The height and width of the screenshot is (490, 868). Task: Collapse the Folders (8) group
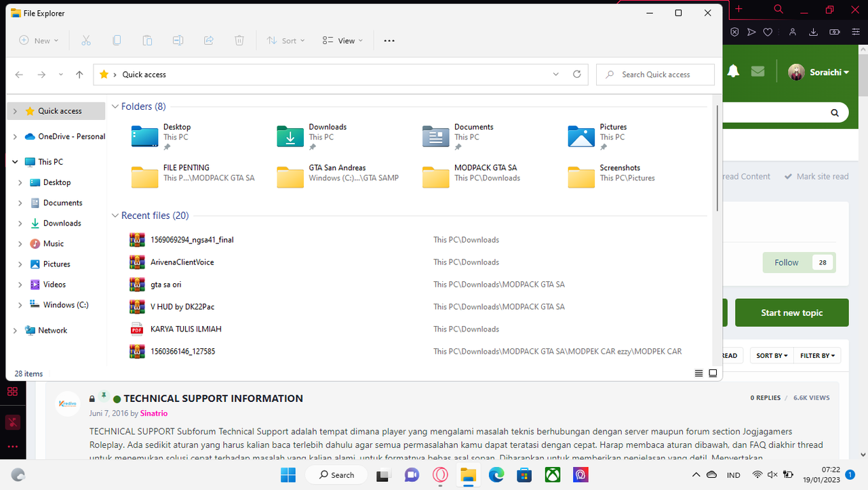coord(115,106)
